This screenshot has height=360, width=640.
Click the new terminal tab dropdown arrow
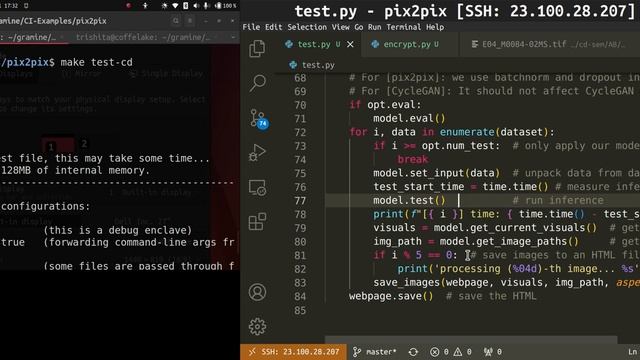point(233,37)
